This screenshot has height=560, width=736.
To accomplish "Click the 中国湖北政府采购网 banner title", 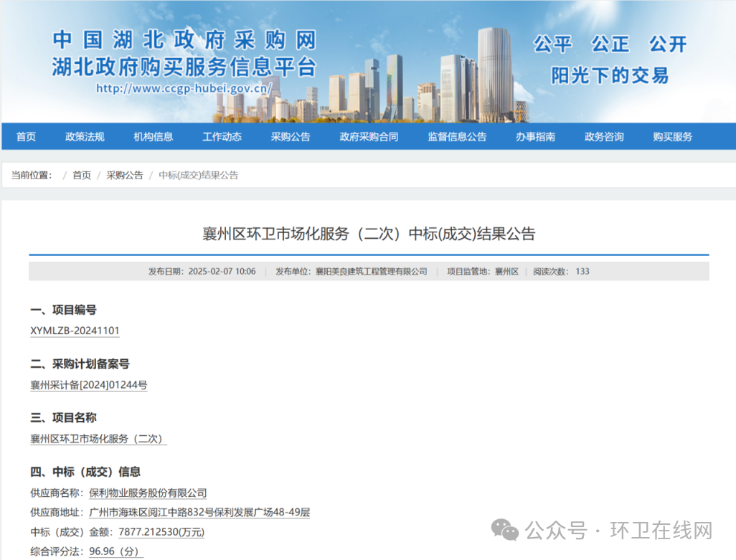I will (184, 40).
